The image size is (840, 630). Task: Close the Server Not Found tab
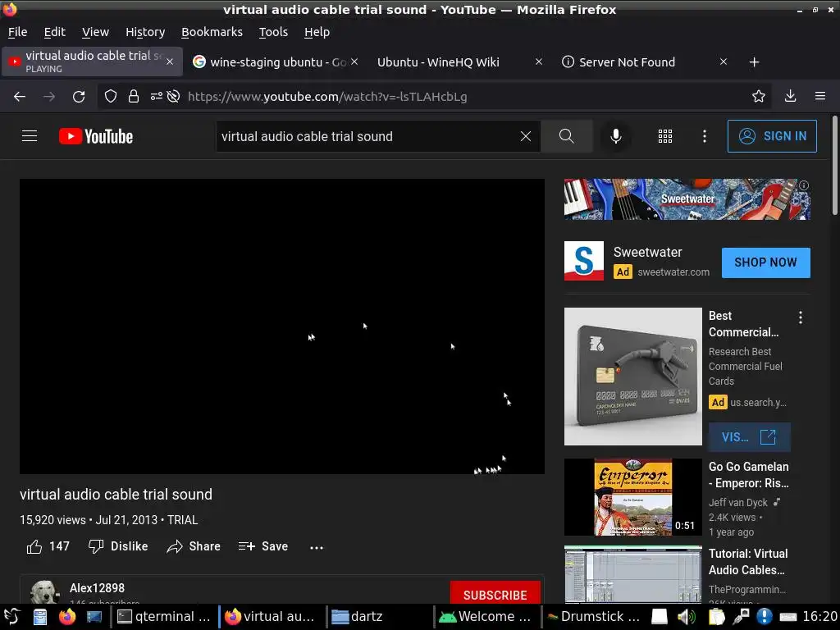pos(724,62)
